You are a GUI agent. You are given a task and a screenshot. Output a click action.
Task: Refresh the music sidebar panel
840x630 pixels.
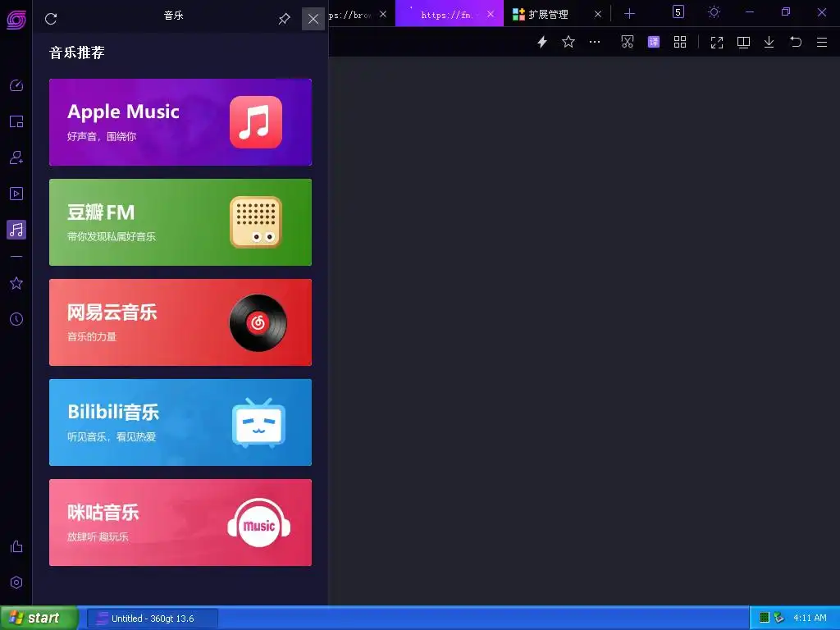pyautogui.click(x=51, y=19)
